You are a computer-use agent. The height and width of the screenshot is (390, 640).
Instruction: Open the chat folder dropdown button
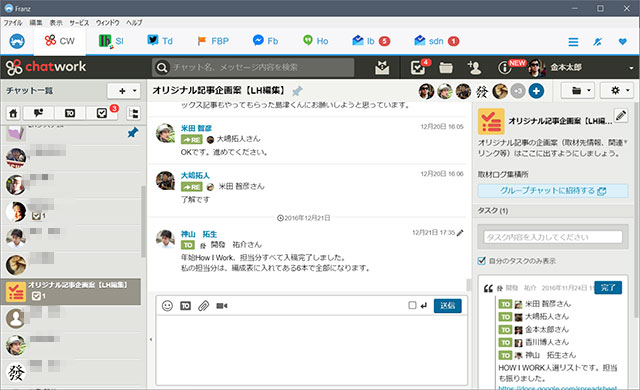coord(578,91)
